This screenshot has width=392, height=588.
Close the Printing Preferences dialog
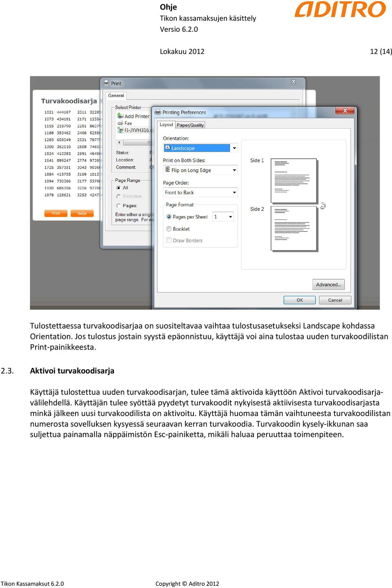click(345, 111)
